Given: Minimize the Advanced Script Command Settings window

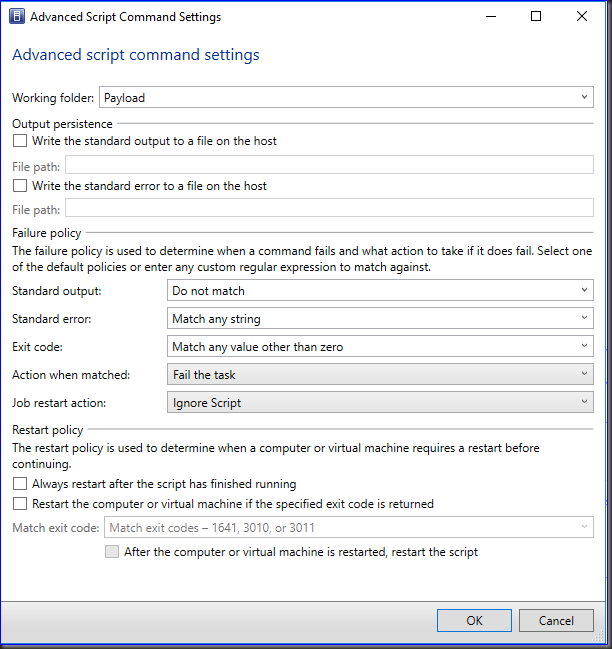Looking at the screenshot, I should [490, 17].
